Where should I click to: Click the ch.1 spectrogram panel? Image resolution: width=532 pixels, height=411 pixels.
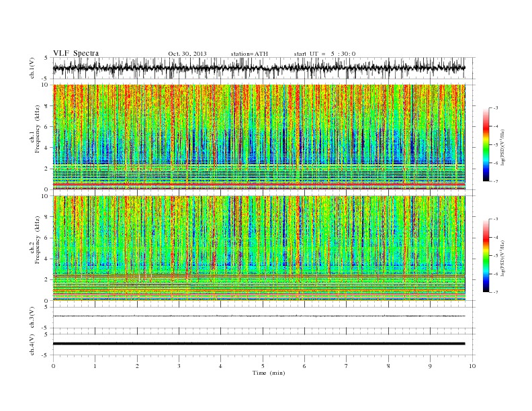(x=259, y=137)
